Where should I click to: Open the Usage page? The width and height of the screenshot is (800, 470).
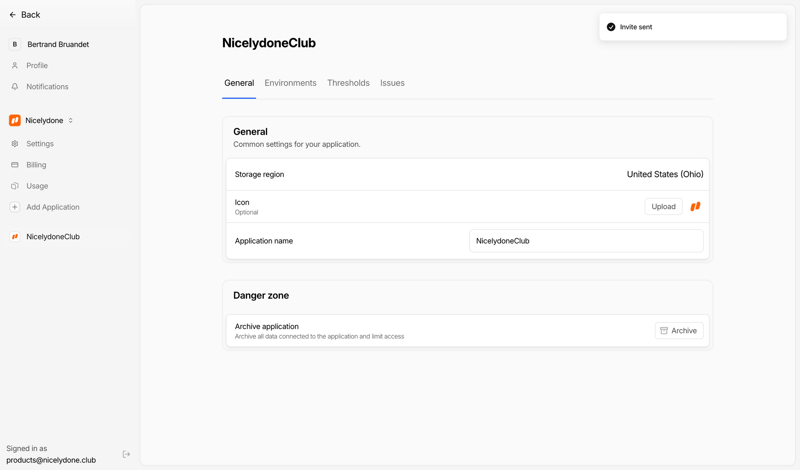point(37,186)
